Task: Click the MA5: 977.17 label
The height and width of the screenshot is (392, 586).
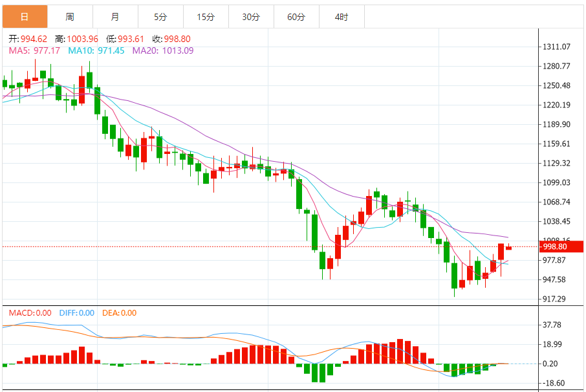Action: pyautogui.click(x=34, y=50)
